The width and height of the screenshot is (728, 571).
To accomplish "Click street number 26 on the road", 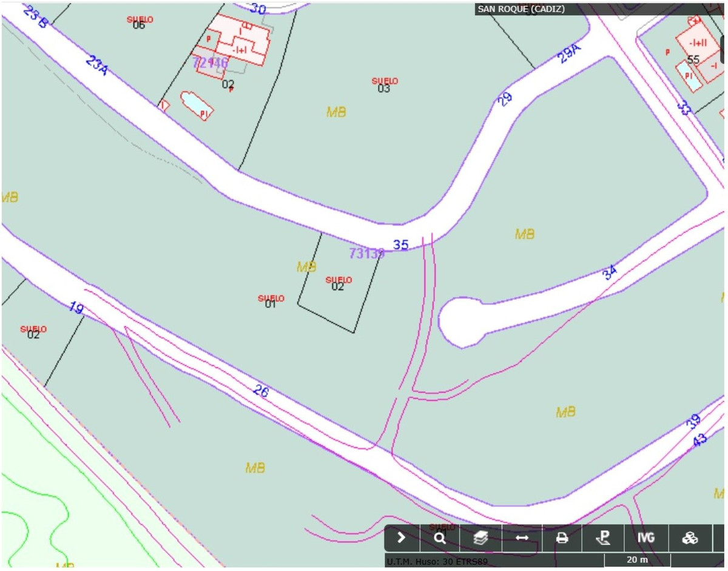I will tap(261, 391).
